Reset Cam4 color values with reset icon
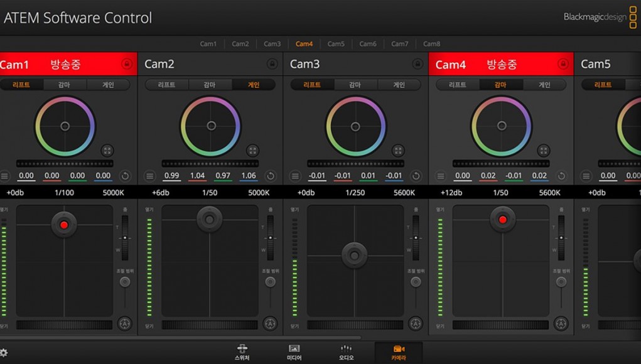This screenshot has width=641, height=364. [x=561, y=176]
